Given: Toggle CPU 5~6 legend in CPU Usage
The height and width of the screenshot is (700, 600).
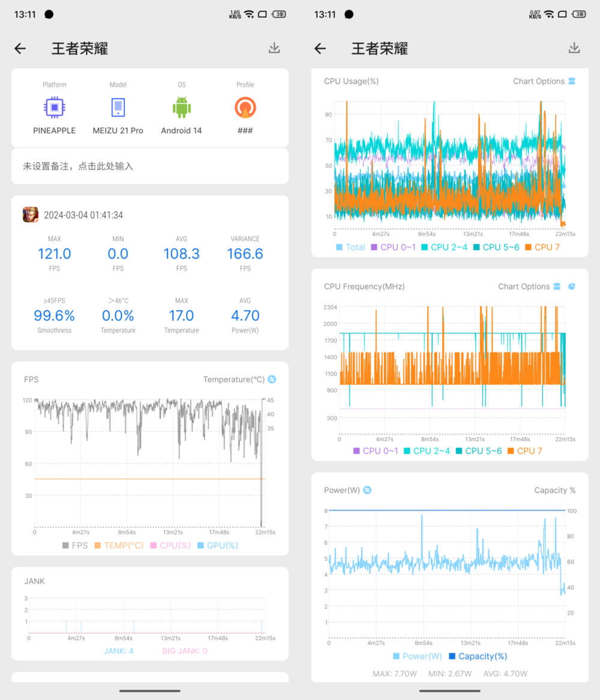Looking at the screenshot, I should click(496, 247).
